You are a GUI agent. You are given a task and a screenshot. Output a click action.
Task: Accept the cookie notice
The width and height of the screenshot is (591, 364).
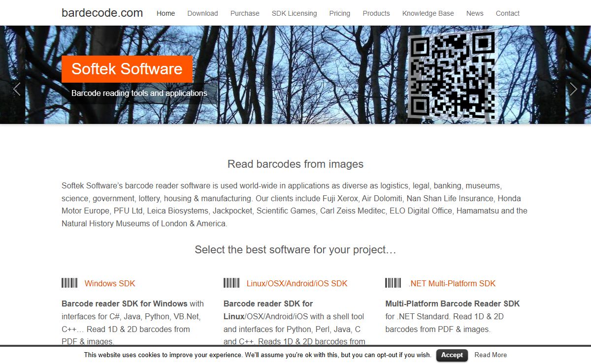click(x=452, y=355)
